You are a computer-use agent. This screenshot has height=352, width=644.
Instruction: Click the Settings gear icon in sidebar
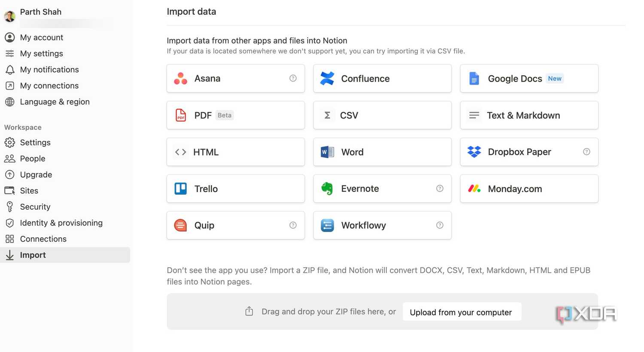coord(9,142)
